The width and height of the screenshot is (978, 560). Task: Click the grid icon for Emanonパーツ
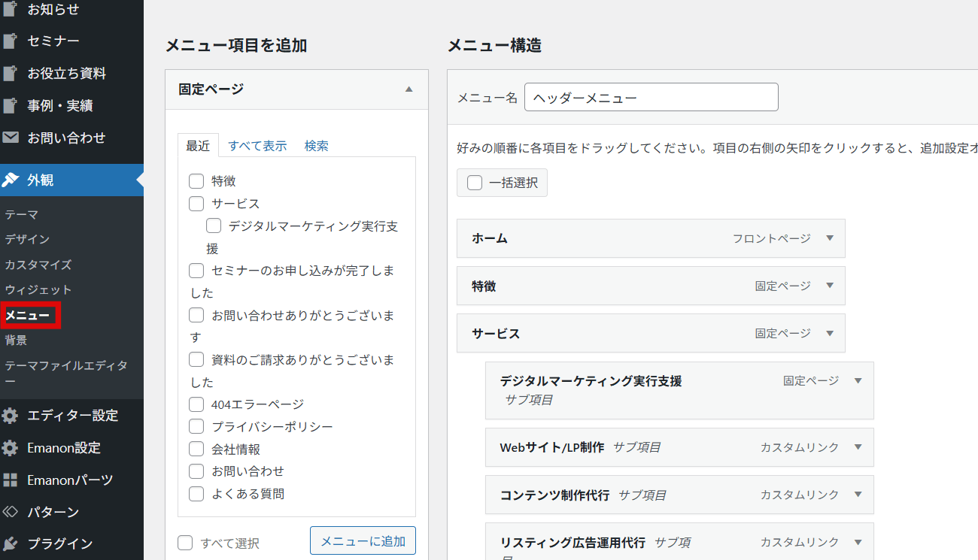pos(11,480)
